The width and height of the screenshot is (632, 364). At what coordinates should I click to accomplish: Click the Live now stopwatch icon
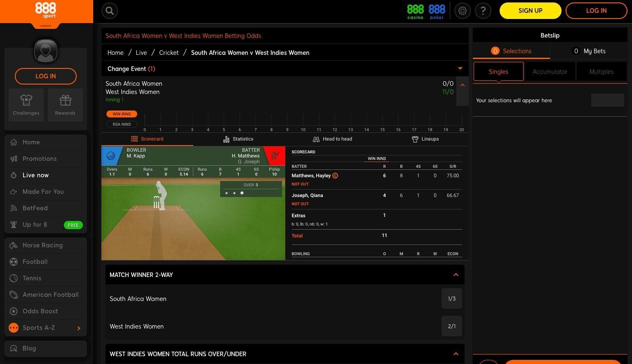click(14, 175)
